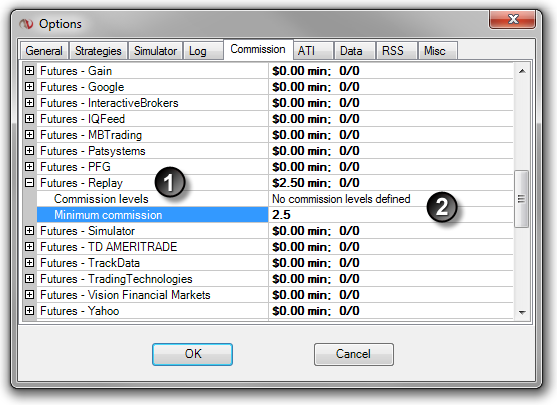Expand the Futures - Gain row
The image size is (557, 405).
pos(29,70)
